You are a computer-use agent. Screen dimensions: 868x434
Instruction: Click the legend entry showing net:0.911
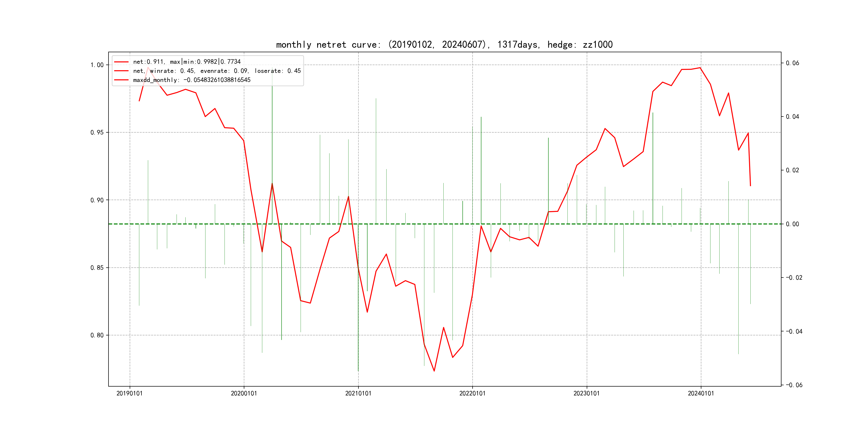click(187, 62)
